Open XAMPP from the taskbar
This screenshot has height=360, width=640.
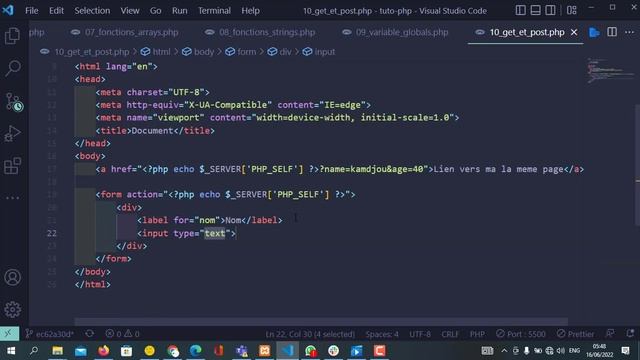pyautogui.click(x=264, y=351)
